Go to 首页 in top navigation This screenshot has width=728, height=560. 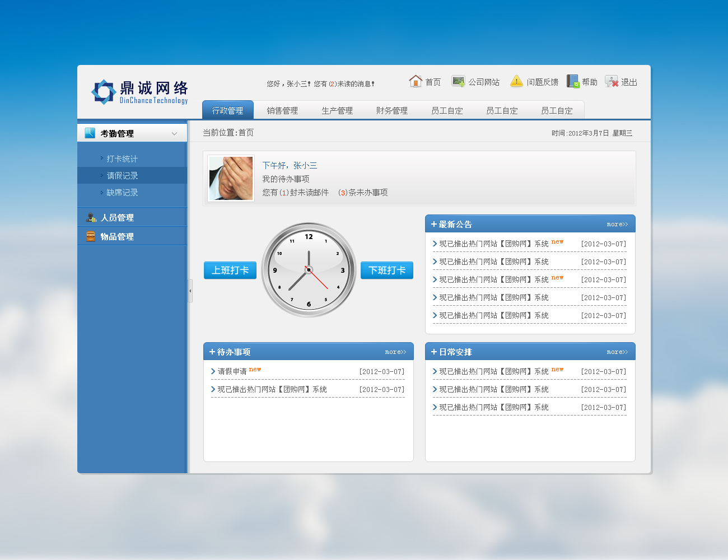click(x=433, y=82)
